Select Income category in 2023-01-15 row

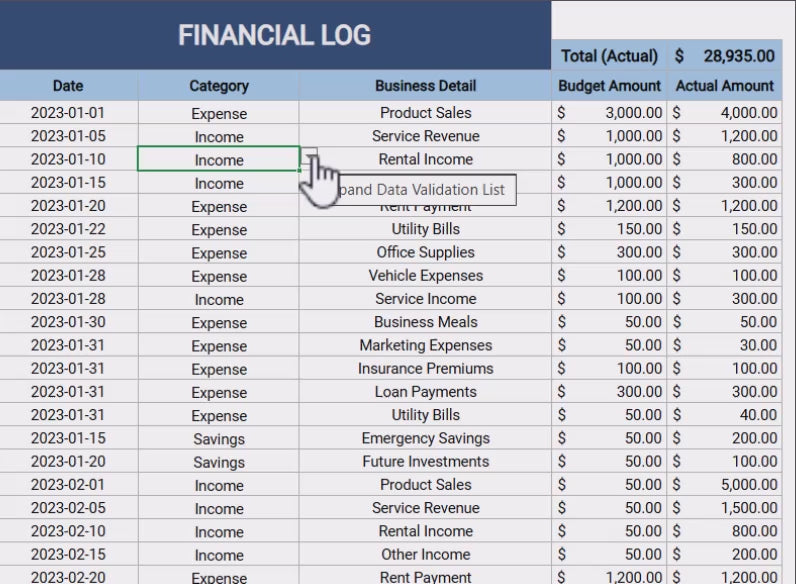pyautogui.click(x=219, y=183)
